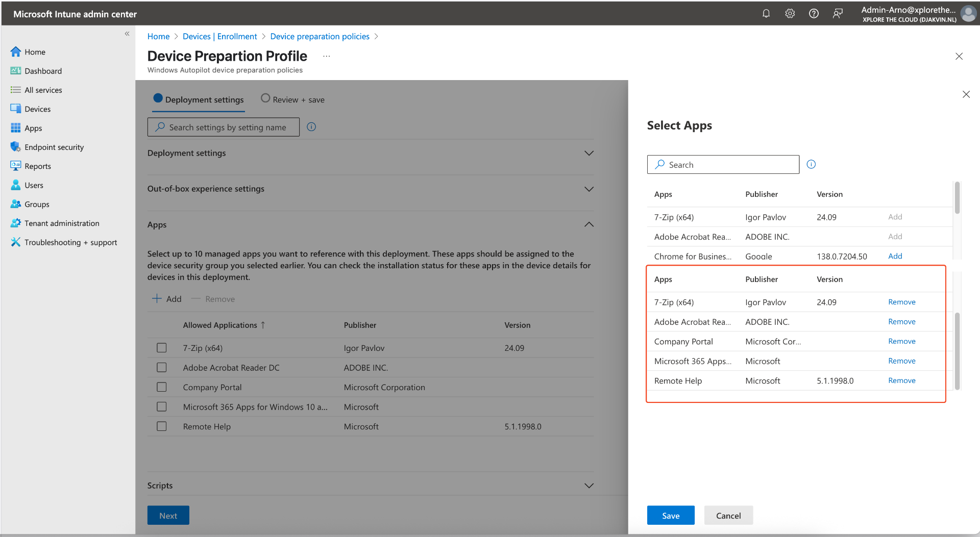Image resolution: width=980 pixels, height=537 pixels.
Task: Click Add apps button in Apps section
Action: click(167, 299)
